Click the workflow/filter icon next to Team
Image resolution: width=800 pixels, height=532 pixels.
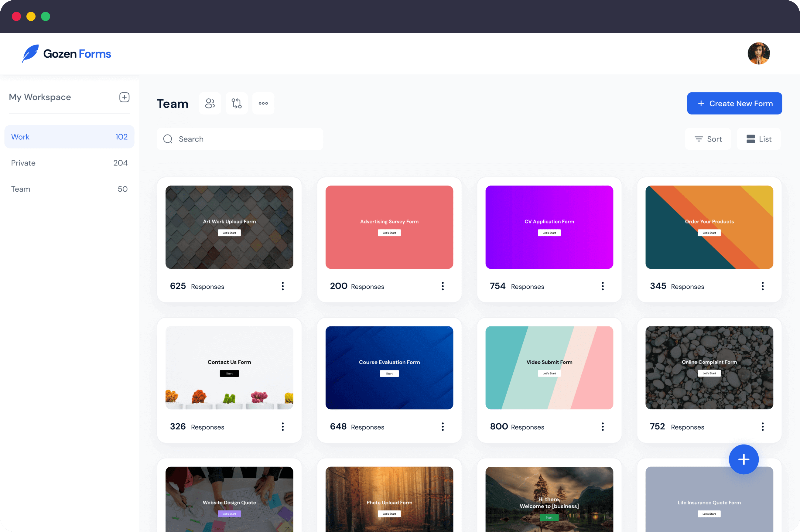pyautogui.click(x=236, y=103)
